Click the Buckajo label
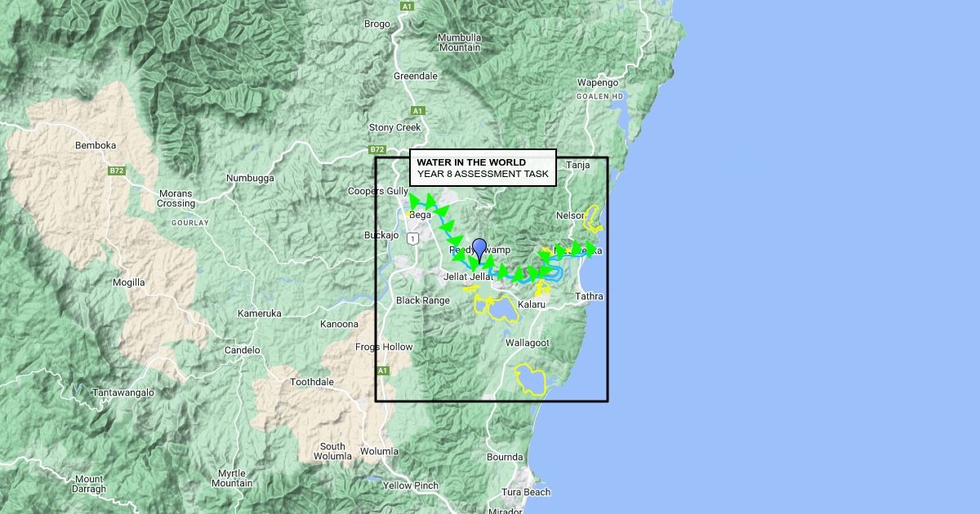Image resolution: width=980 pixels, height=514 pixels. click(381, 235)
